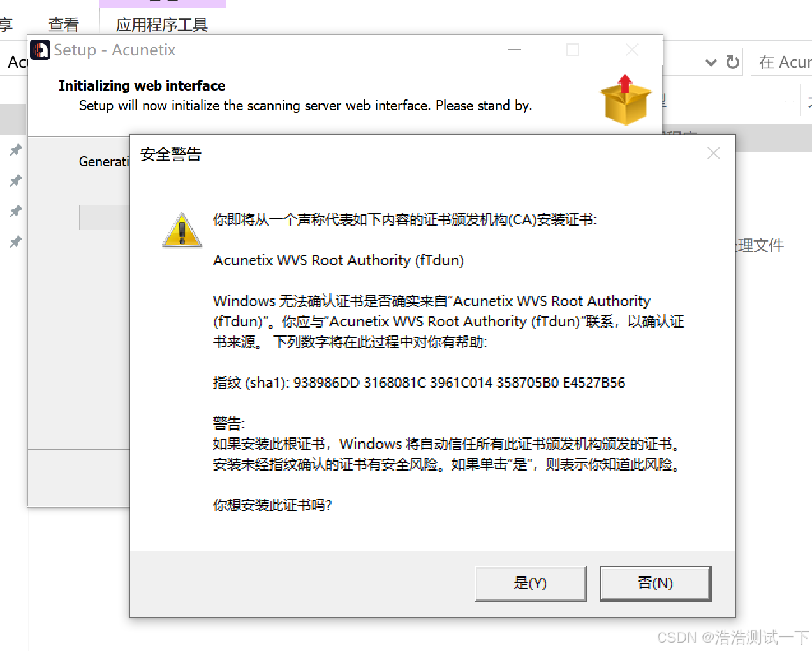812x651 pixels.
Task: Click the installer box icon with red arrow
Action: coord(626,99)
